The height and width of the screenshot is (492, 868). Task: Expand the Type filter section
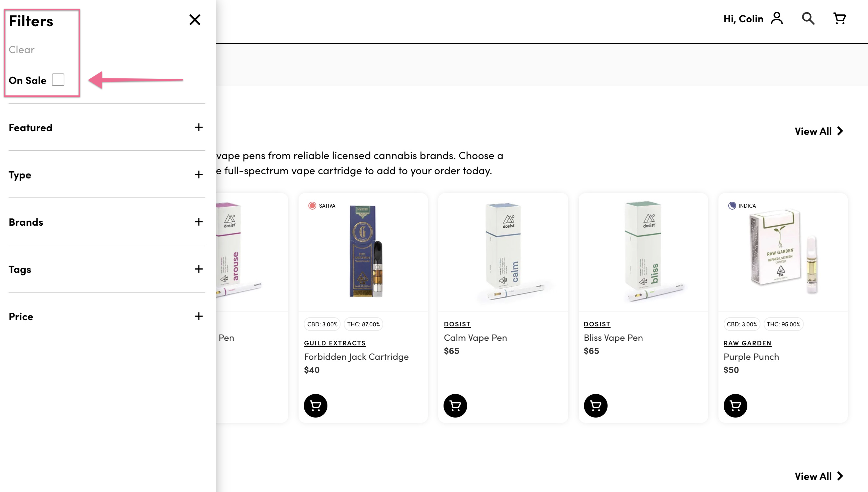(199, 175)
